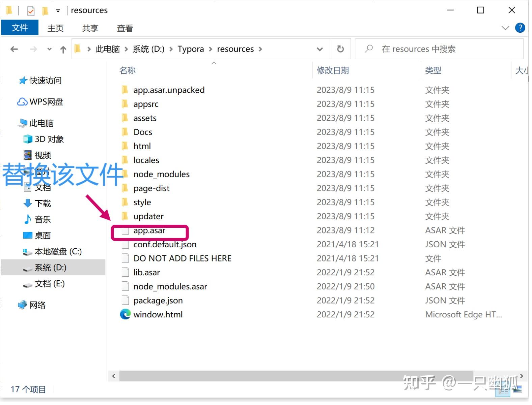Click the folder icon of app.asar.unpacked
The width and height of the screenshot is (532, 405).
point(125,90)
